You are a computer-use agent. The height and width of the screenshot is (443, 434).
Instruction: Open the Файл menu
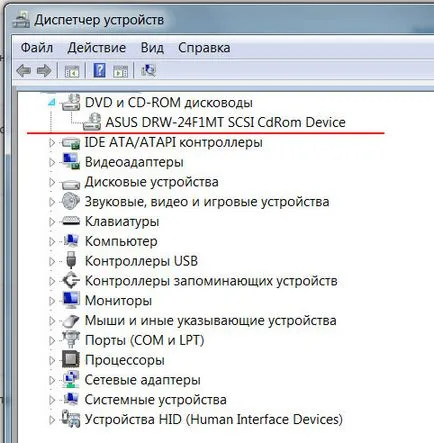37,48
